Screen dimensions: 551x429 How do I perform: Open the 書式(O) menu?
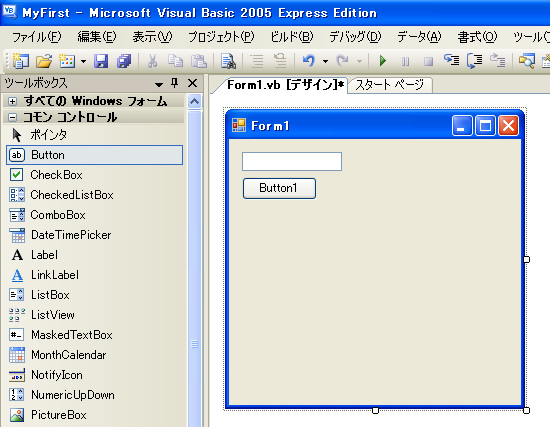(x=477, y=37)
